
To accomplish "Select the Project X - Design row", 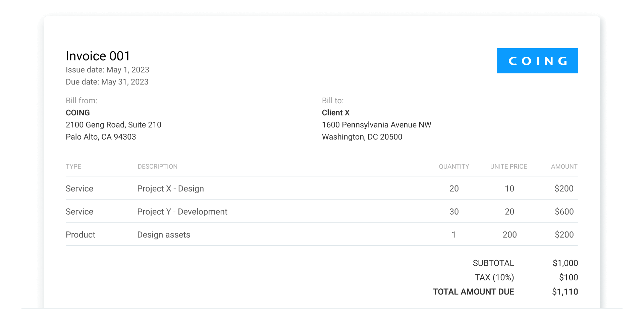I will [170, 188].
